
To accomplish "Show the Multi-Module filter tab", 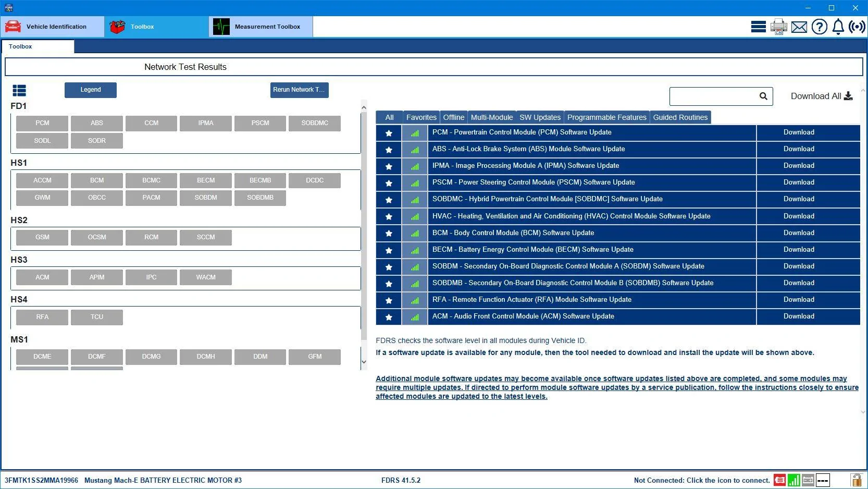I will 492,117.
